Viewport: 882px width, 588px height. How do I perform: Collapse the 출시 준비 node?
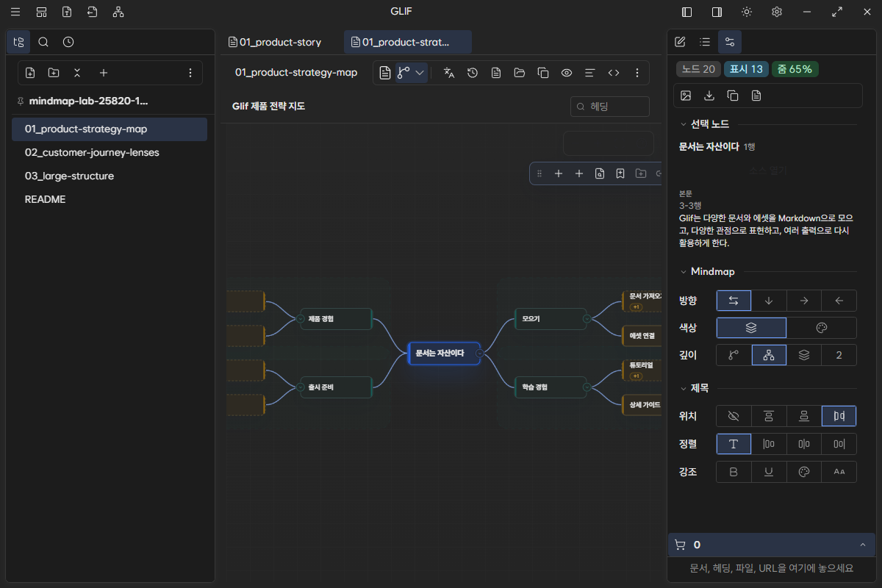[301, 387]
